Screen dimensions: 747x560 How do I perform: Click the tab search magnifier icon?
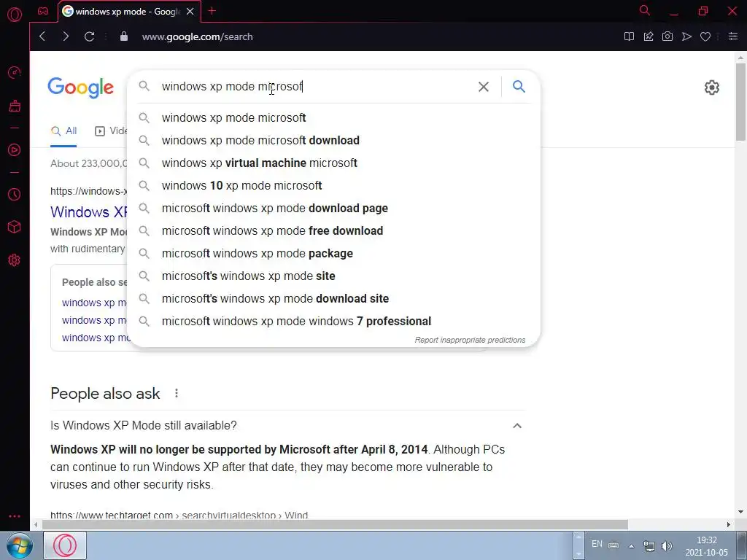pyautogui.click(x=645, y=10)
